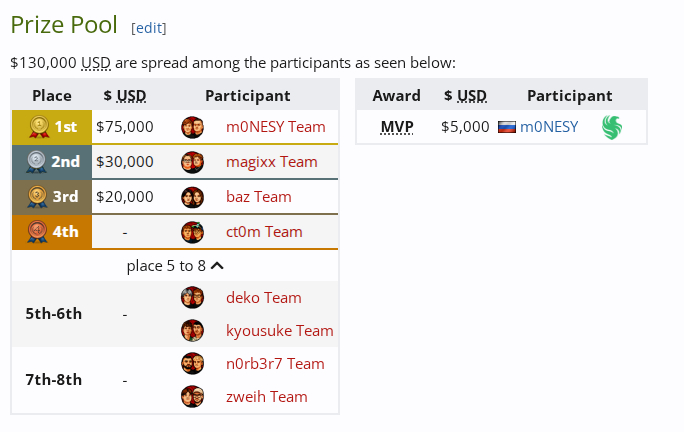The height and width of the screenshot is (432, 684).
Task: Click the gold 1st place medal cell
Action: click(52, 127)
